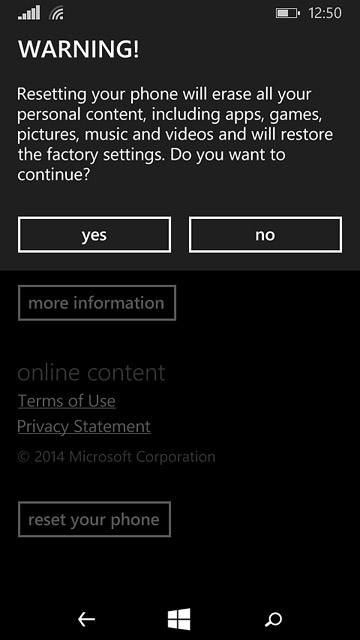This screenshot has width=360, height=640.
Task: Open the Terms of Use link
Action: 67,401
